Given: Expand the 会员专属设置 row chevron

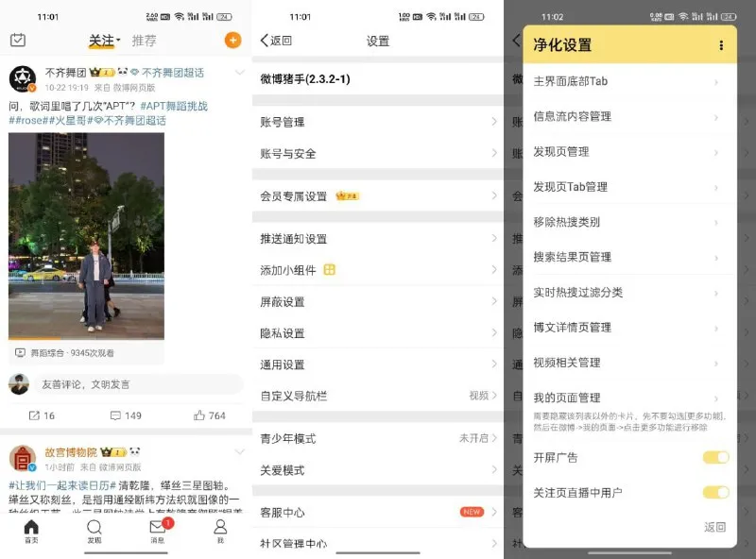Looking at the screenshot, I should [x=496, y=196].
